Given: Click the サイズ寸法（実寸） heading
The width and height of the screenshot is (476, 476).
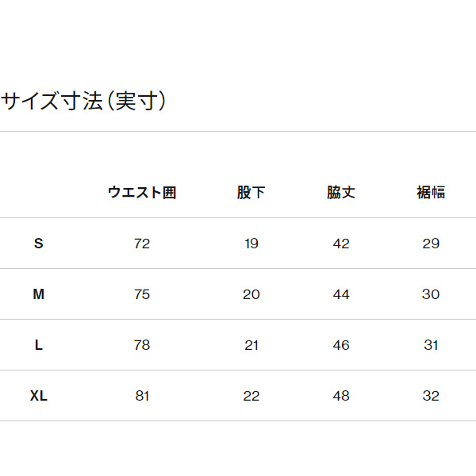Looking at the screenshot, I should point(83,102).
